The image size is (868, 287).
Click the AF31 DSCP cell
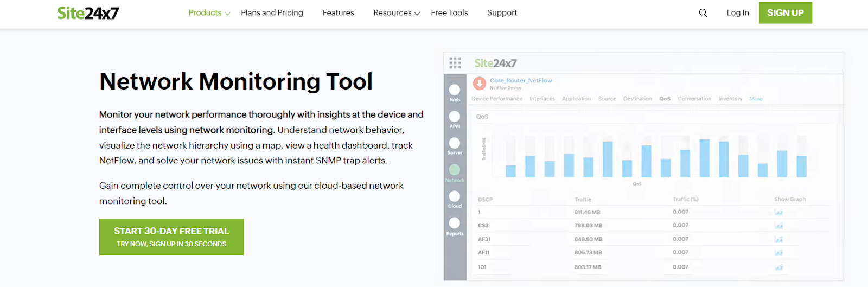(x=484, y=239)
